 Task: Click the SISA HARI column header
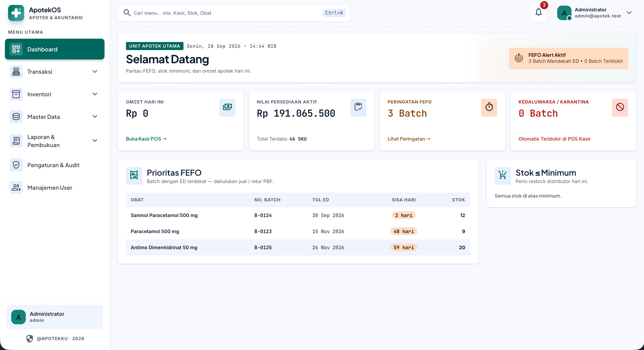403,200
